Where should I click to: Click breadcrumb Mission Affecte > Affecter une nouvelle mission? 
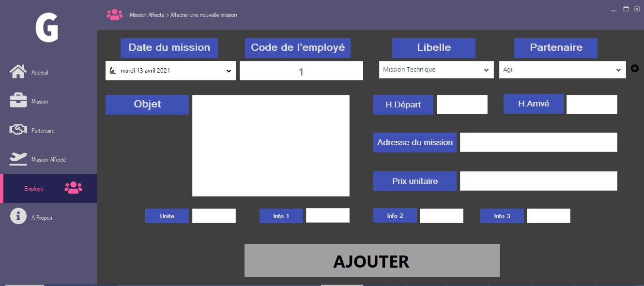tap(184, 15)
